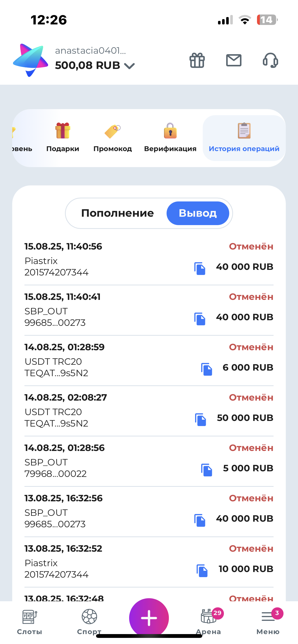The height and width of the screenshot is (644, 298).
Task: Go to the Промокод tab
Action: coord(113,138)
